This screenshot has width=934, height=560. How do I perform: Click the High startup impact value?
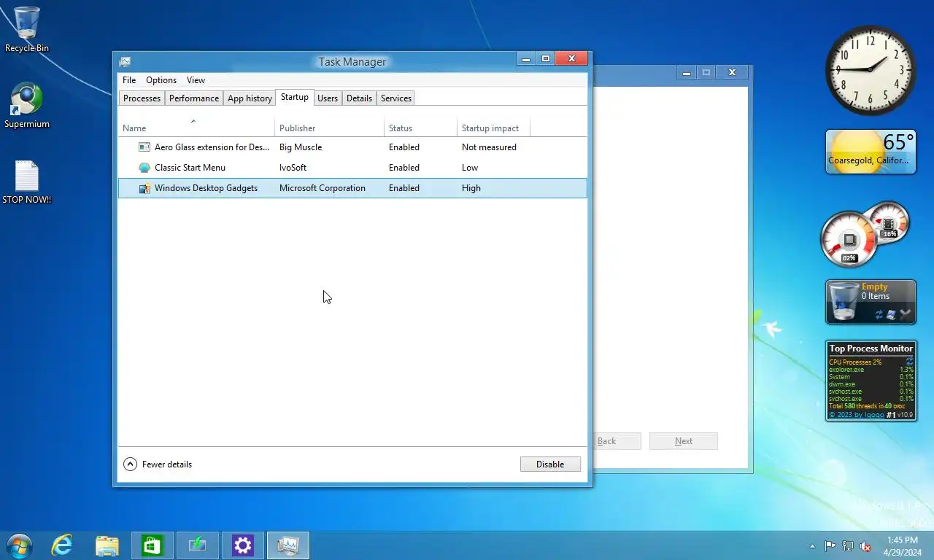coord(471,188)
